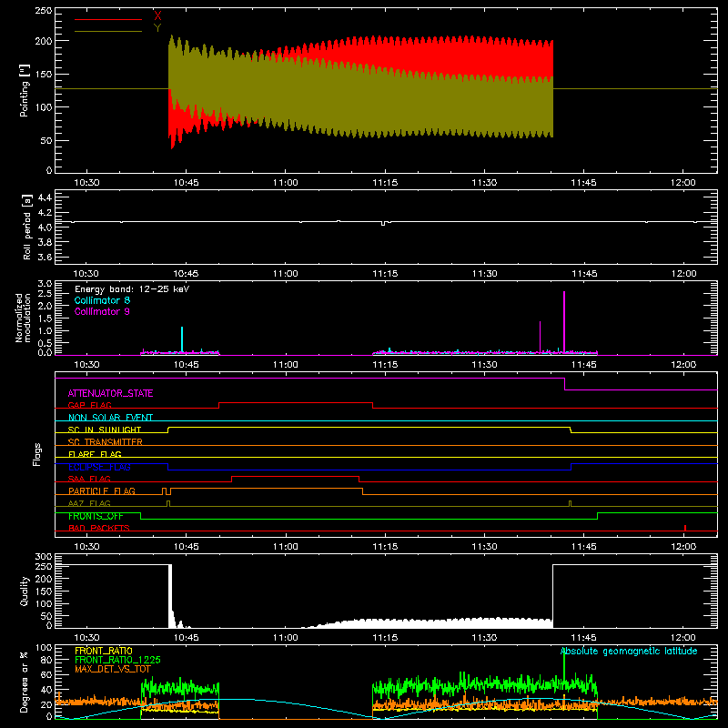728x728 pixels.
Task: Click the 'Quality' vertical axis title
Action: (x=25, y=591)
